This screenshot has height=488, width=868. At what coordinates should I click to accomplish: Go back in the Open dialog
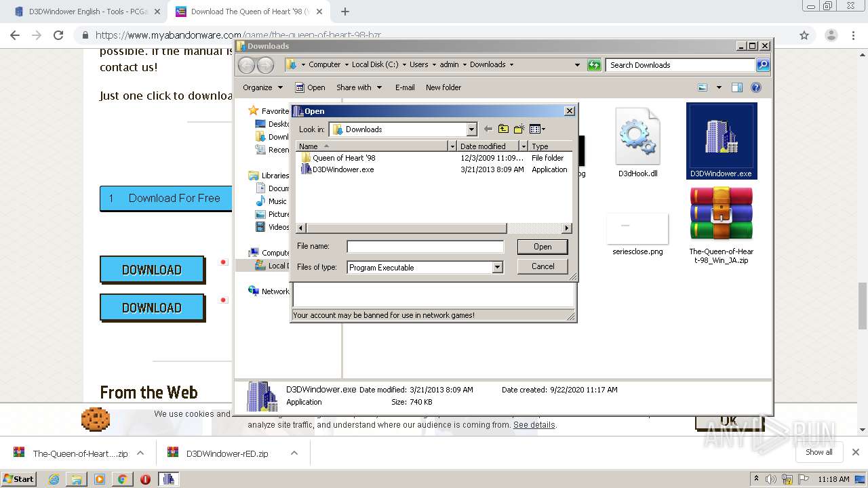(x=488, y=129)
